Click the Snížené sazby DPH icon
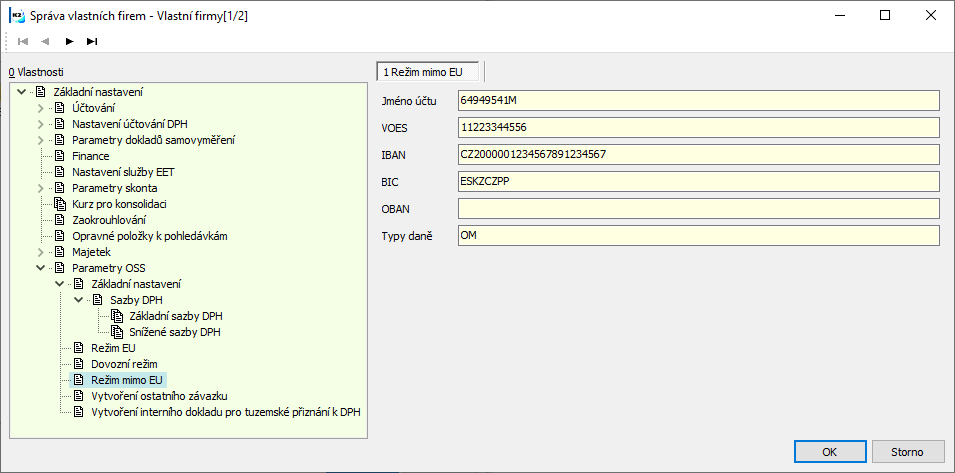This screenshot has width=955, height=473. tap(117, 332)
